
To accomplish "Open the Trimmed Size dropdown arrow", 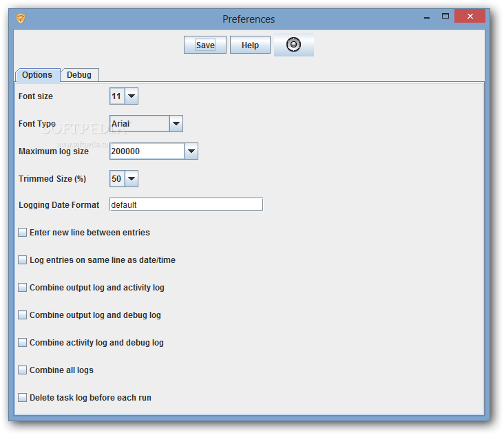I will (132, 179).
